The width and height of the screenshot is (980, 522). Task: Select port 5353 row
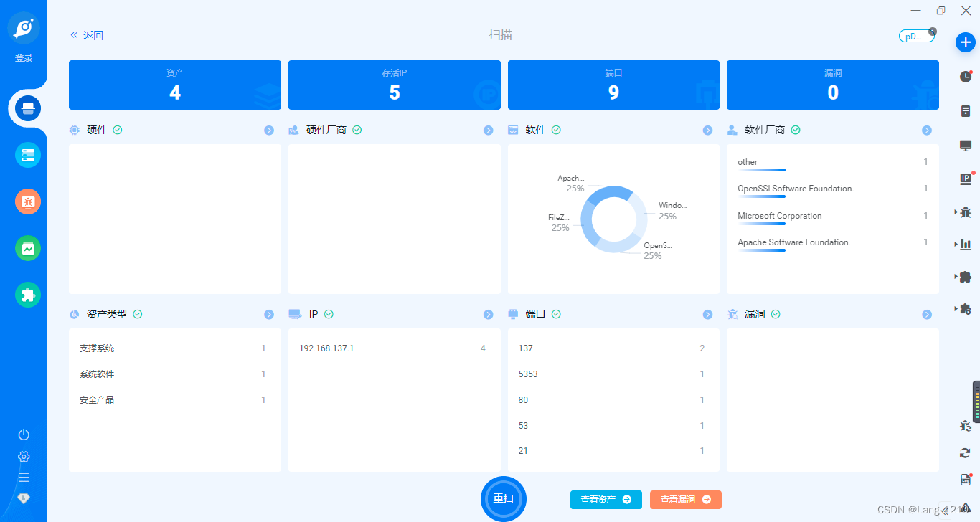(613, 374)
